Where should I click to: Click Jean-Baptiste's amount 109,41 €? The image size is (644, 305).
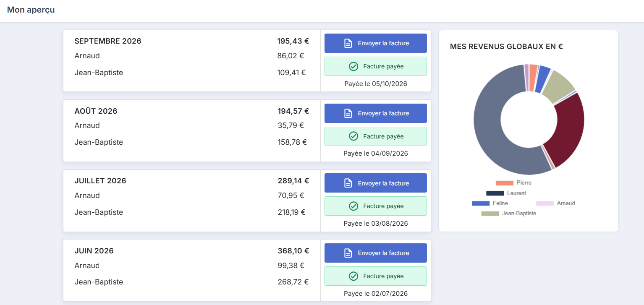click(291, 73)
